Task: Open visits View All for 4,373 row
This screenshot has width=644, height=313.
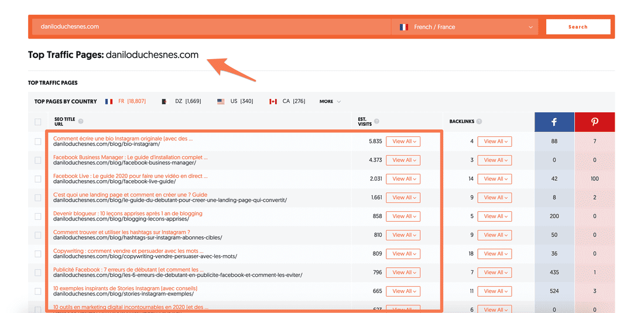Action: point(403,160)
